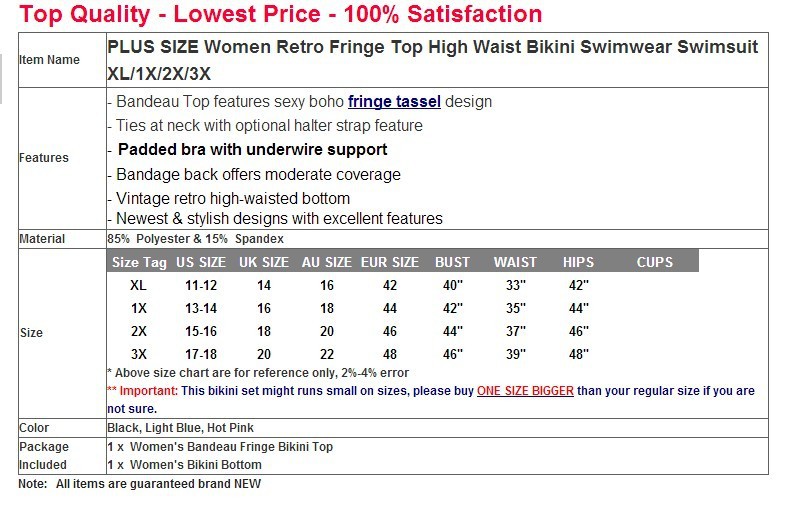Click the BUST column header
This screenshot has height=521, width=786.
pyautogui.click(x=452, y=262)
